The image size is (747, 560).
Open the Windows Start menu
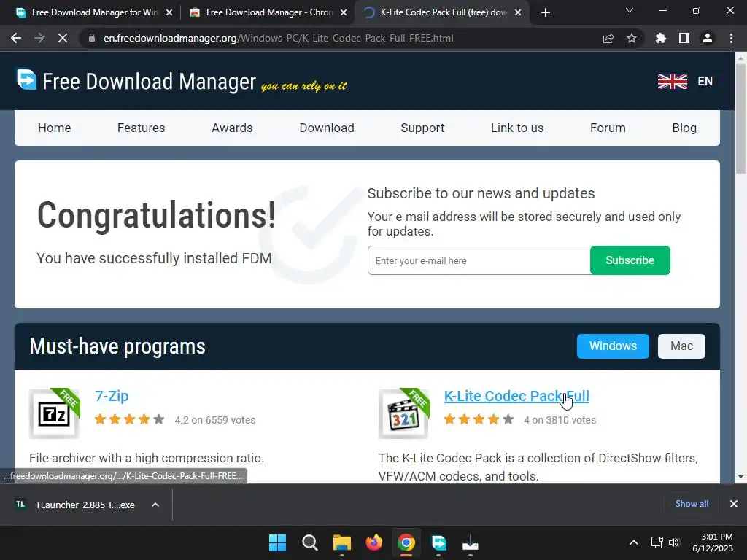click(277, 542)
